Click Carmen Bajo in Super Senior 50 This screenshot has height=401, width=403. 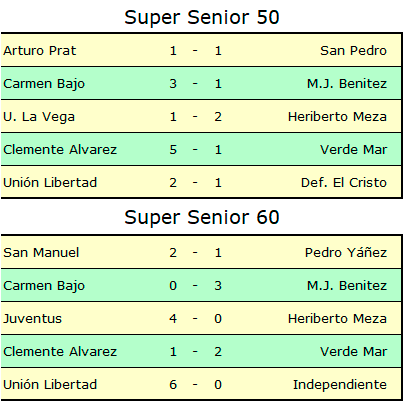point(44,84)
